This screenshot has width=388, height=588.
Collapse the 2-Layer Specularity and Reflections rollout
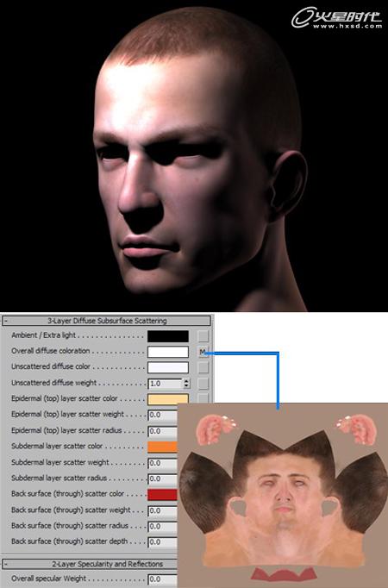tap(90, 564)
